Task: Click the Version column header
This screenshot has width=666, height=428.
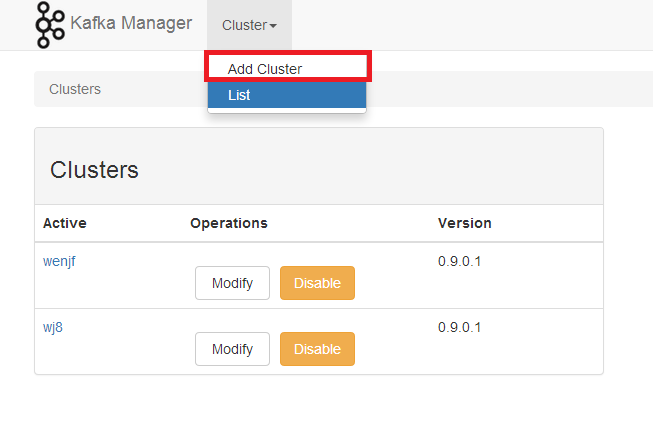Action: pyautogui.click(x=464, y=222)
